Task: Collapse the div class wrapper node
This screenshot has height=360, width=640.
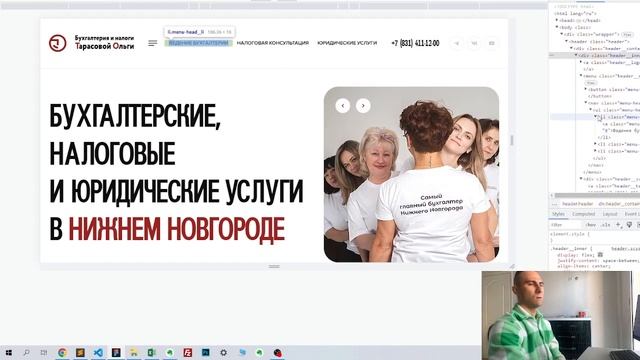Action: tap(562, 34)
